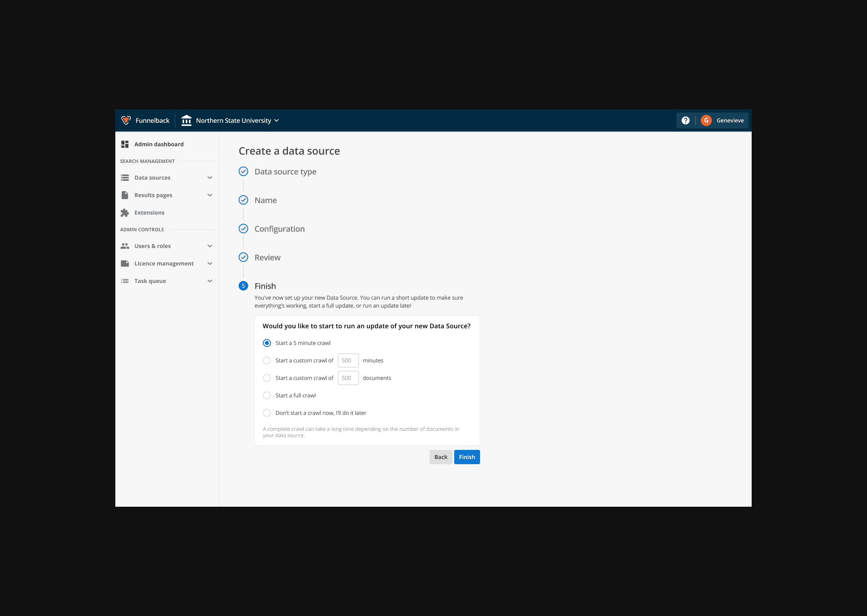Expand the Task queue chevron

[210, 281]
